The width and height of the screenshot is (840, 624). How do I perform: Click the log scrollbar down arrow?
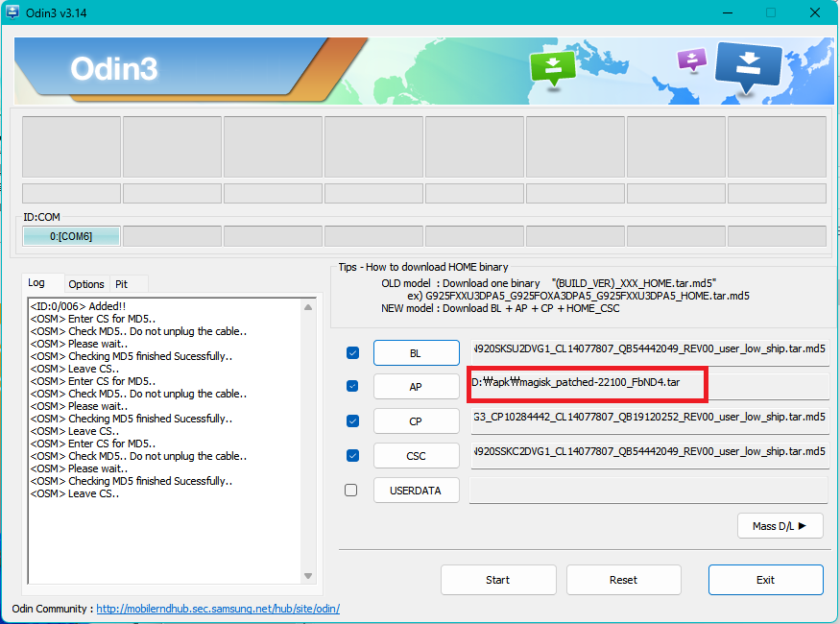click(308, 576)
